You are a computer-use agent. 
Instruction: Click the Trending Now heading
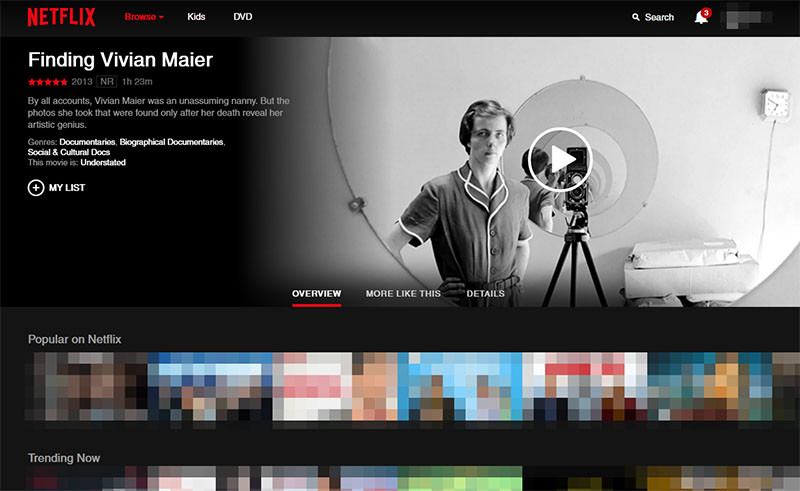click(x=64, y=458)
